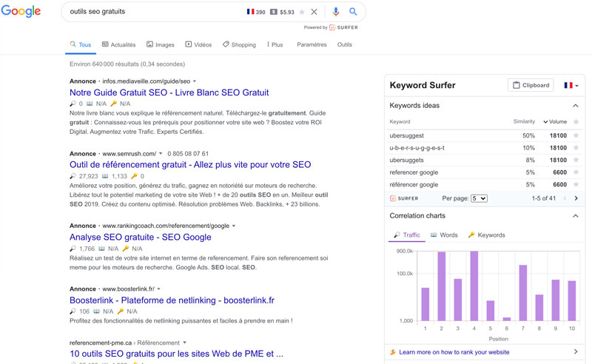Clear the search box with X icon
This screenshot has height=364, width=592.
(x=314, y=12)
